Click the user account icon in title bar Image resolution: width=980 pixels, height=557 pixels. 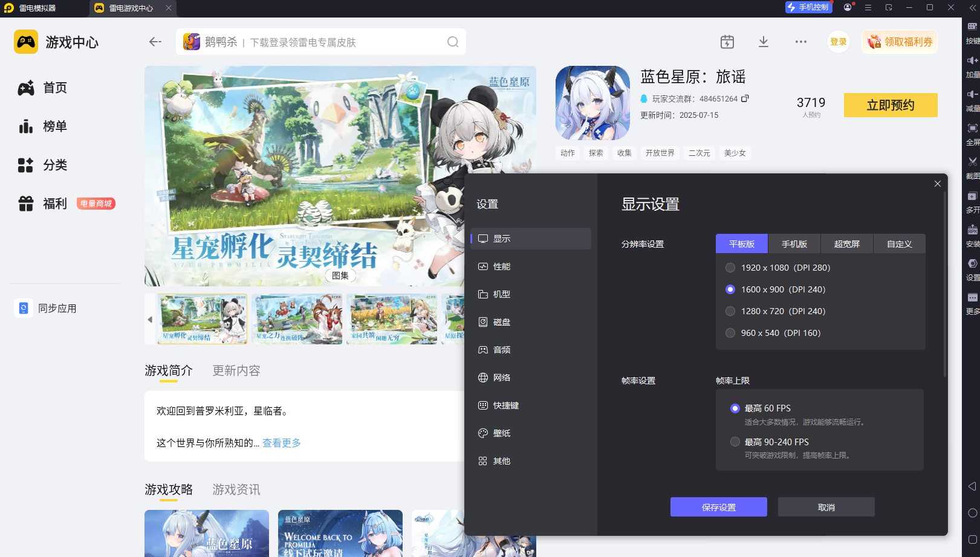pos(848,7)
